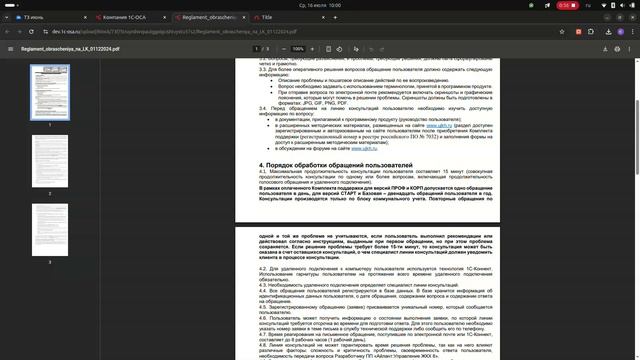Screen dimensions: 640x360
Task: Zoom in the PDF with plus button
Action: 312,49
